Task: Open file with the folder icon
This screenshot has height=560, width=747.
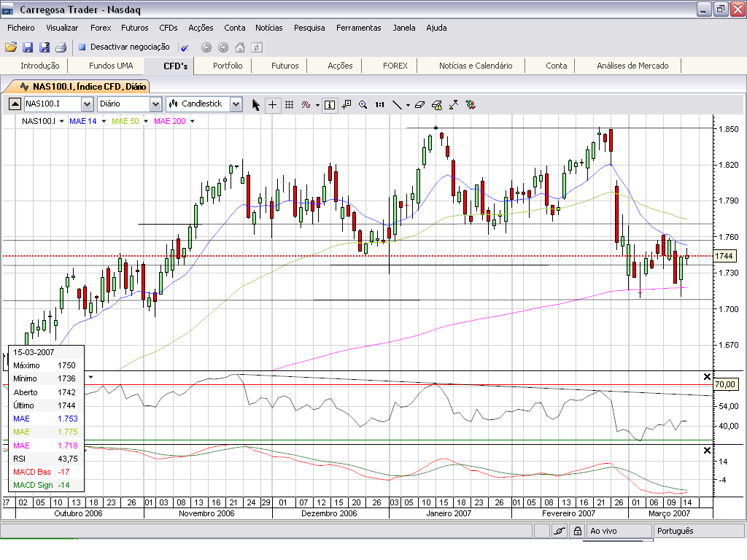Action: [x=11, y=47]
